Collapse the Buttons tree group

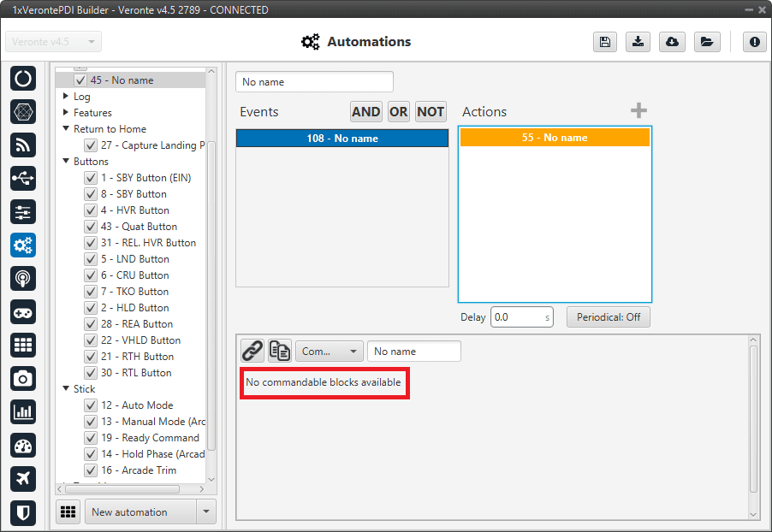[66, 162]
